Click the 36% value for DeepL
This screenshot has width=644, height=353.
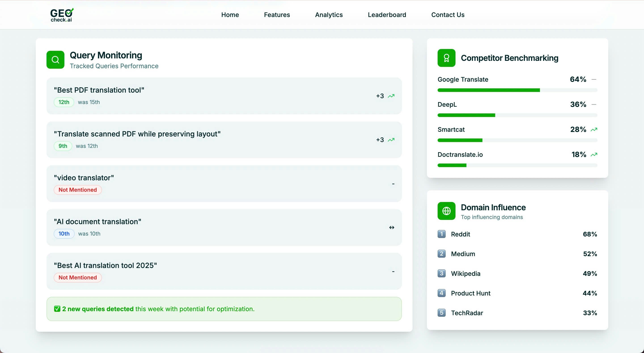tap(578, 104)
